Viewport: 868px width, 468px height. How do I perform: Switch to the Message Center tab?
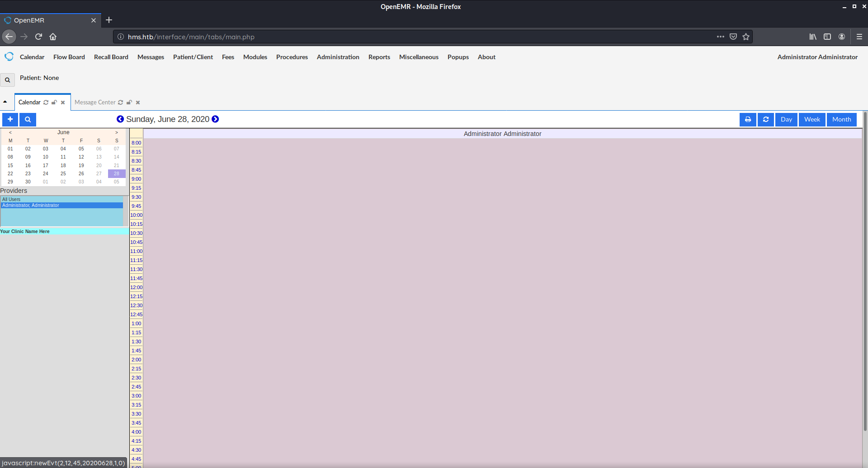pyautogui.click(x=95, y=103)
